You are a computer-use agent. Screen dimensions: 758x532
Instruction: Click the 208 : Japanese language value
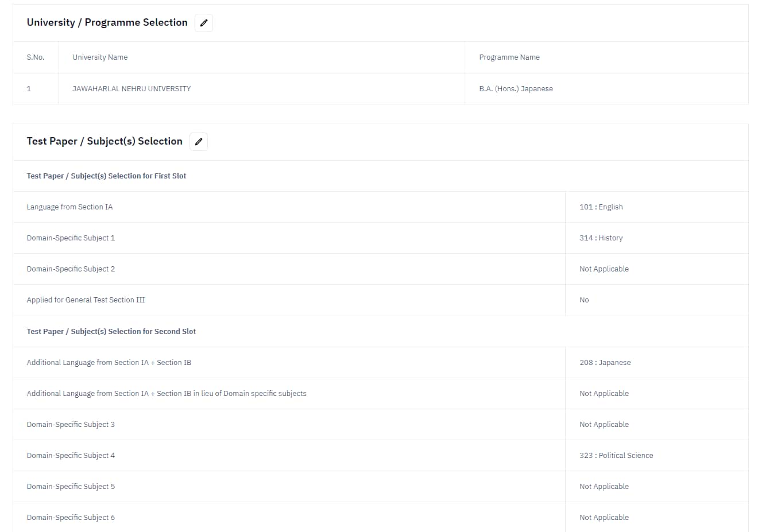(605, 363)
